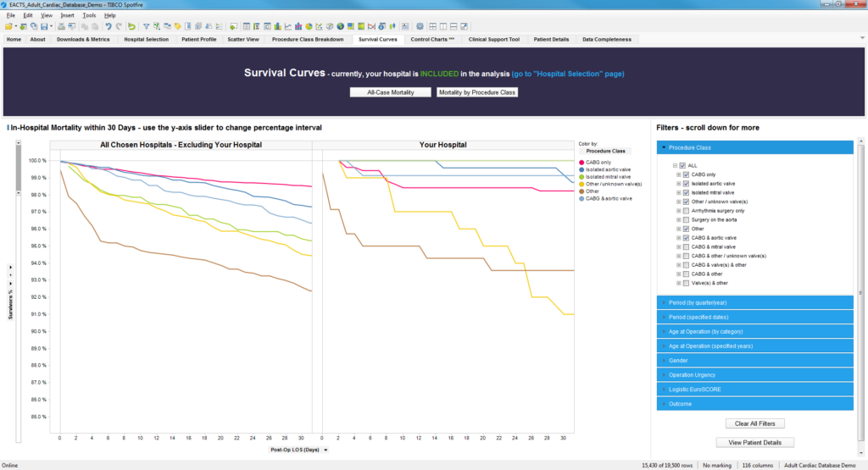
Task: Follow the go to Hospital Selection page link
Action: click(568, 74)
